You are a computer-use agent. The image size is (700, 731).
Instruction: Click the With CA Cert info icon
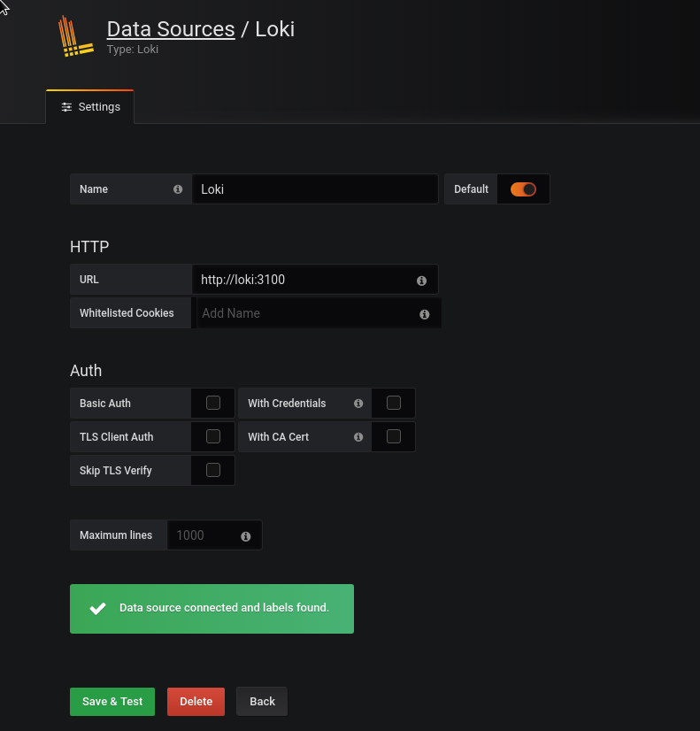tap(358, 437)
